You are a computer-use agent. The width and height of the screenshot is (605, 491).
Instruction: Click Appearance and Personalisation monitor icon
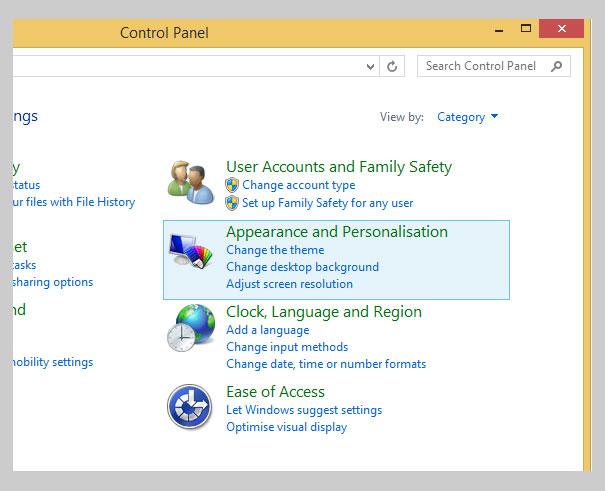point(191,251)
